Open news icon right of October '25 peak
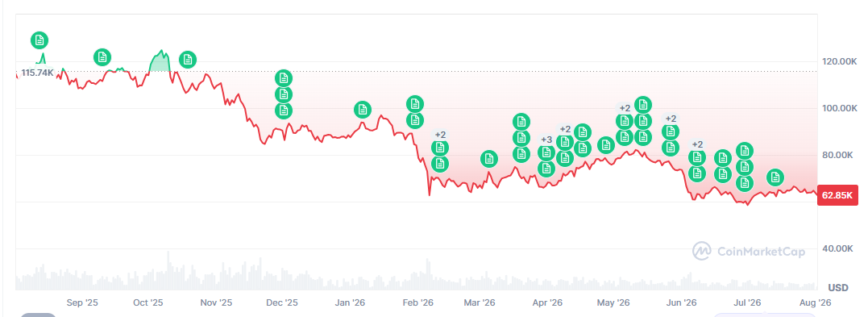 click(188, 60)
